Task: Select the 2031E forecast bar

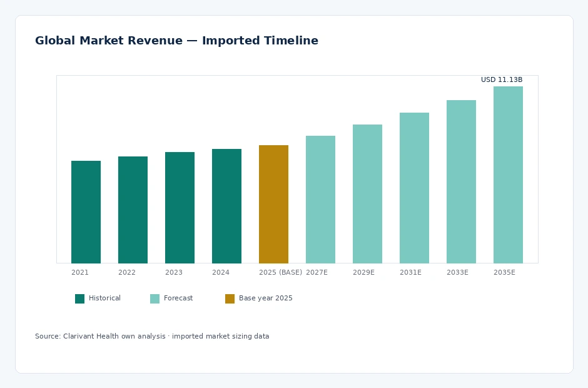Action: tap(414, 188)
